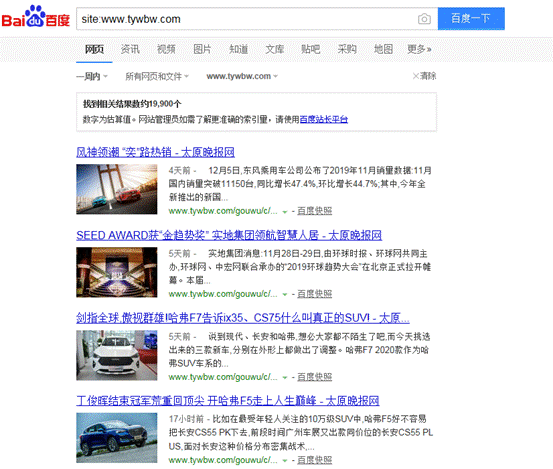
Task: Open 百度快照 of the 哈弗F7 result
Action: 315,377
